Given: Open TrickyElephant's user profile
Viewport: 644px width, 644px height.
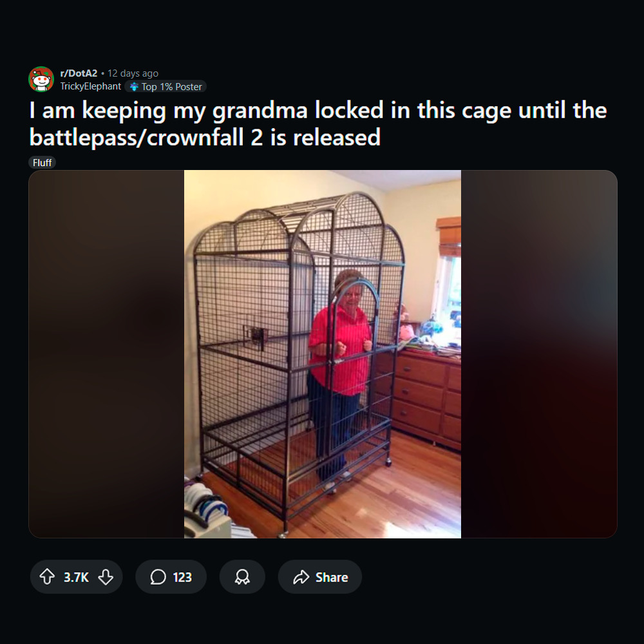Looking at the screenshot, I should pyautogui.click(x=90, y=86).
